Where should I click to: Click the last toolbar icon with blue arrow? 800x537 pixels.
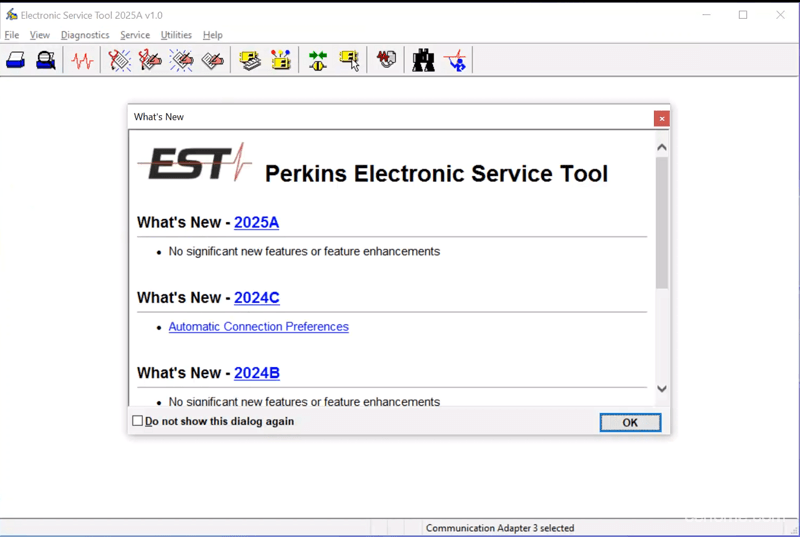(455, 61)
